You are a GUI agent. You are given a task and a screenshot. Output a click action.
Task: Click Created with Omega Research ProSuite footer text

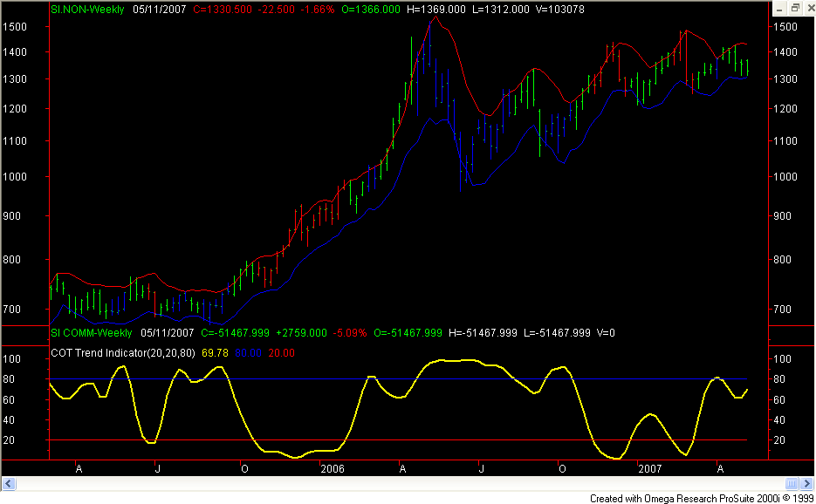tap(702, 498)
